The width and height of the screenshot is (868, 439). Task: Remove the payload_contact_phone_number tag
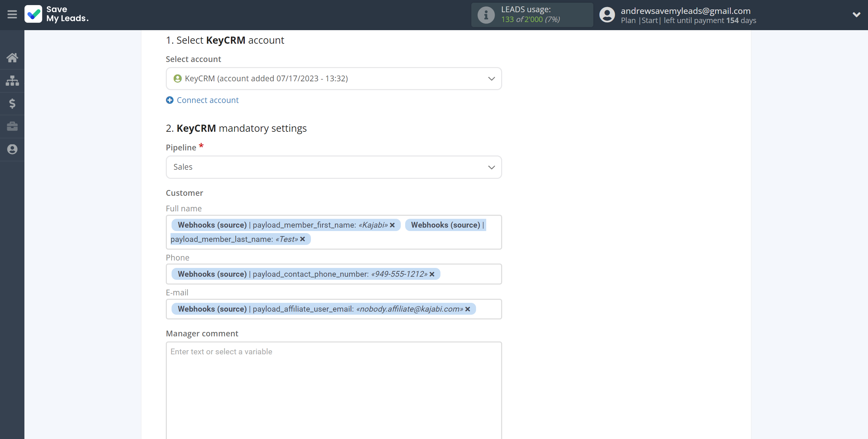pos(432,274)
